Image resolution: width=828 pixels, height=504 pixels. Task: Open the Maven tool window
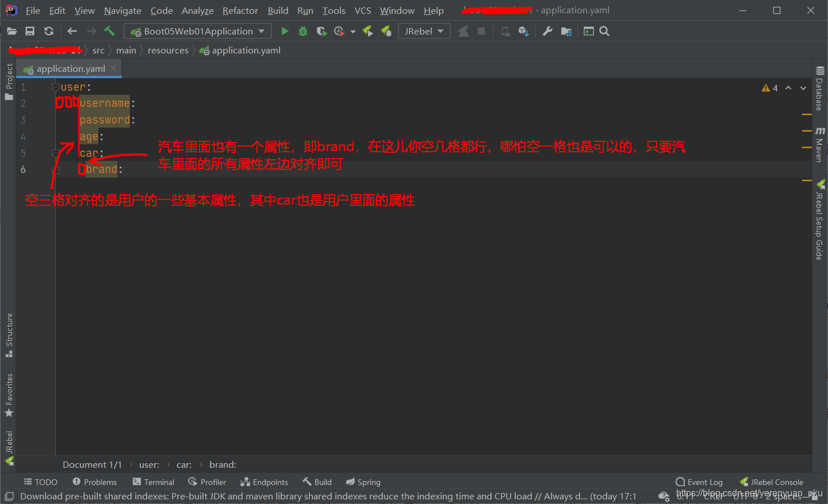click(x=820, y=145)
